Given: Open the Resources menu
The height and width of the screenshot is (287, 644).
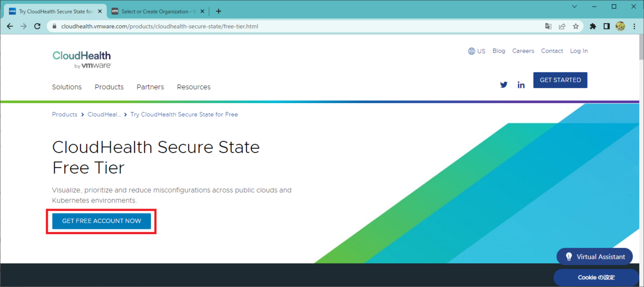Looking at the screenshot, I should 194,87.
